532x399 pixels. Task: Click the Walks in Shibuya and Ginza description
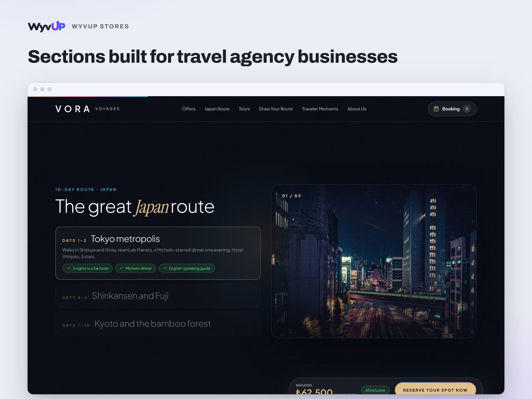point(153,253)
